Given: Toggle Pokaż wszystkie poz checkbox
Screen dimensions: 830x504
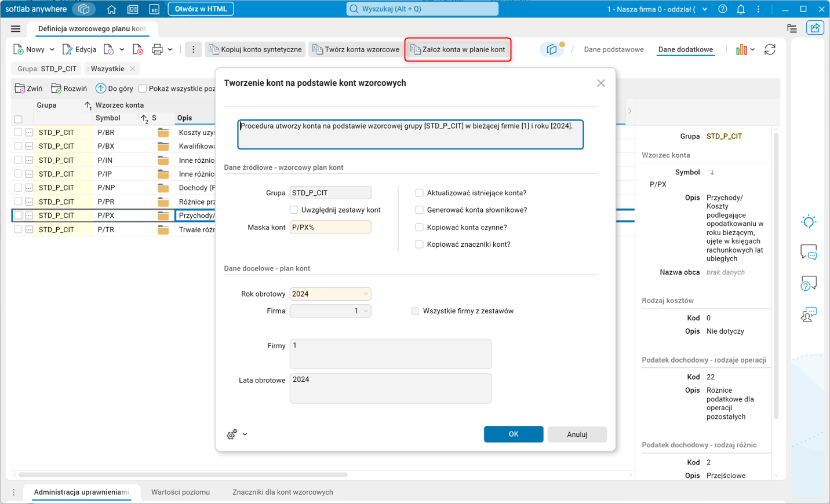Looking at the screenshot, I should tap(143, 89).
